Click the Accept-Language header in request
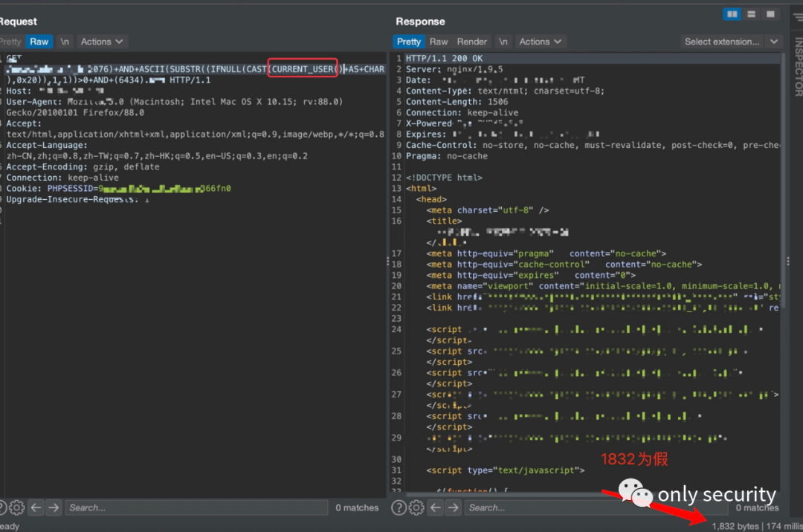The image size is (803, 532). pos(47,146)
